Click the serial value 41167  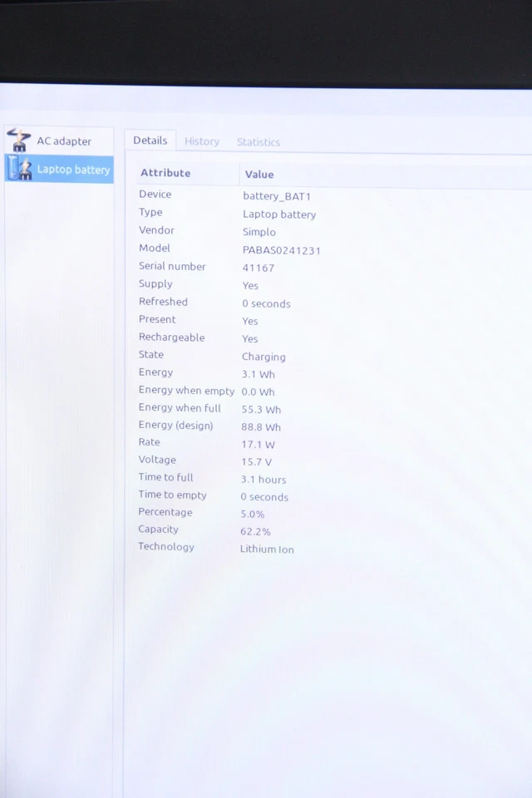[259, 268]
